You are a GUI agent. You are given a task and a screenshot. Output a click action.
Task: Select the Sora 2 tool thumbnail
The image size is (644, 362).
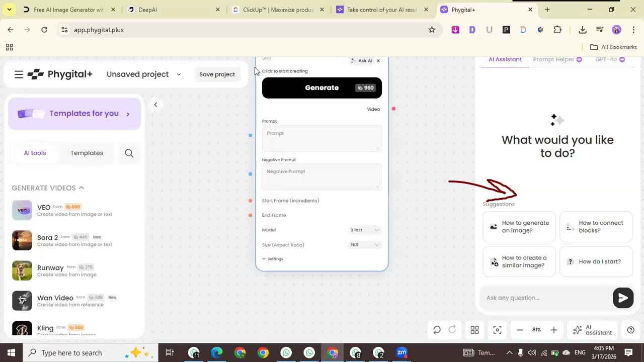[22, 240]
